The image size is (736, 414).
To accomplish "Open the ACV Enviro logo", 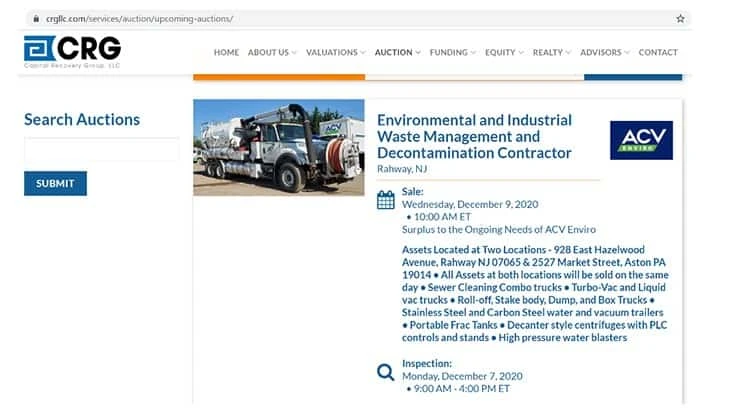I will click(641, 140).
